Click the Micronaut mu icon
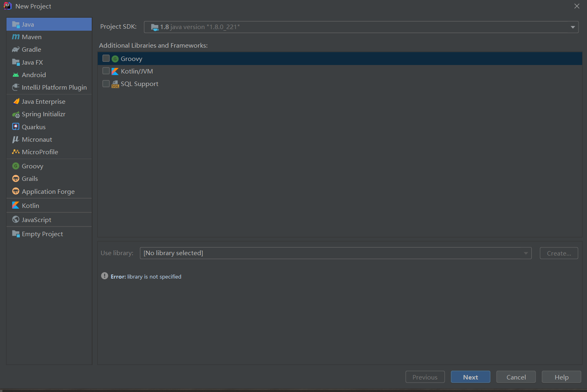The image size is (587, 392). pyautogui.click(x=16, y=139)
